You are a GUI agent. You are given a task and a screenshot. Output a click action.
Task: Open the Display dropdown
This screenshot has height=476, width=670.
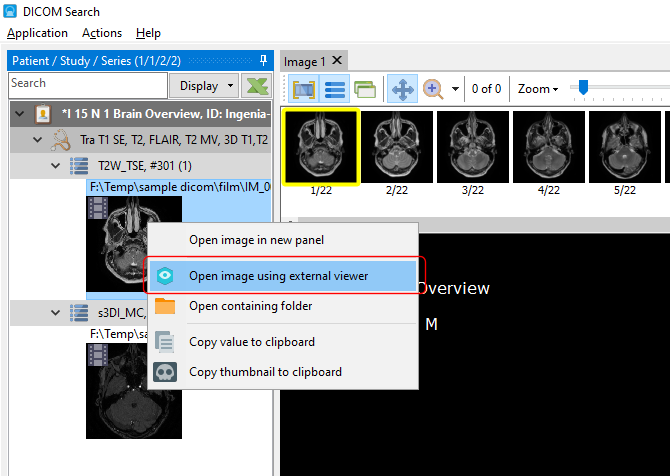(x=206, y=85)
